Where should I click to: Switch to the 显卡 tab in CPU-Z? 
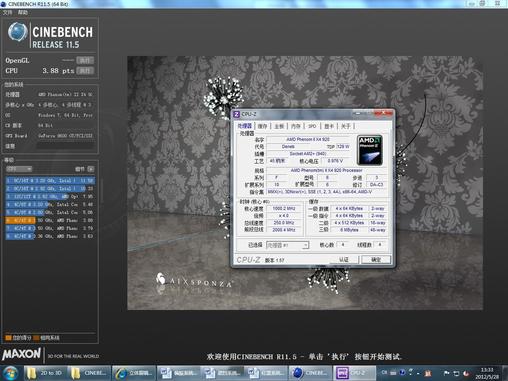click(329, 126)
